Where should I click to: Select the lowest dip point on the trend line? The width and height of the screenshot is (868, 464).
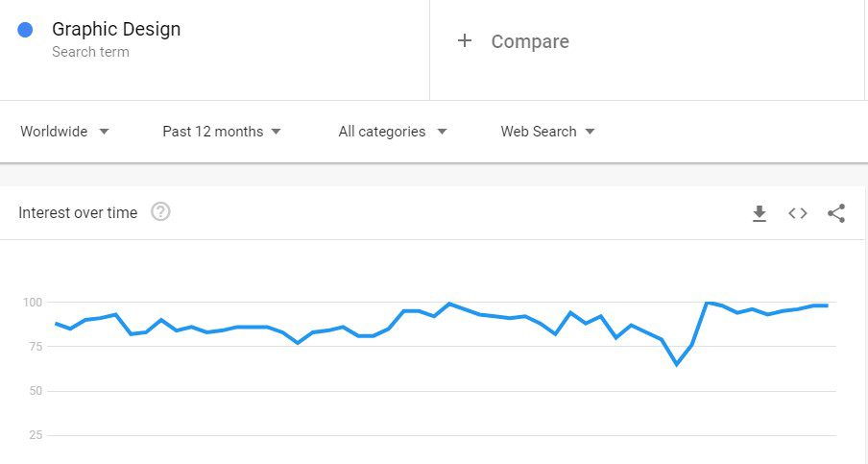677,364
